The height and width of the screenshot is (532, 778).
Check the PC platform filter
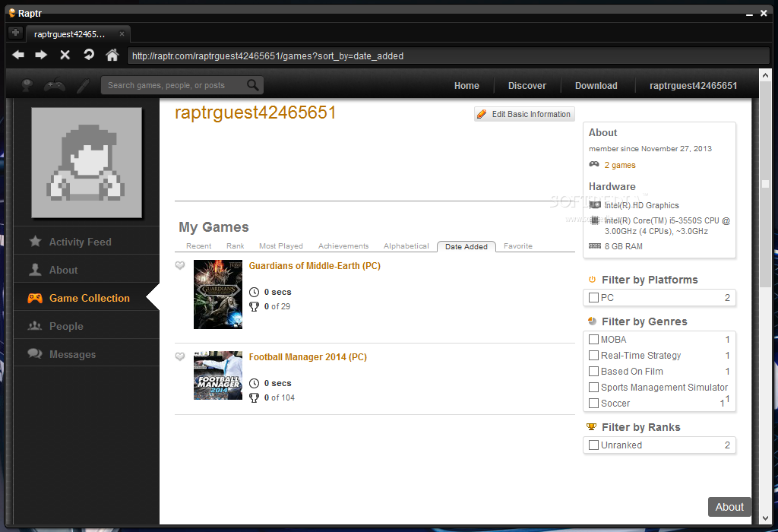pos(593,298)
